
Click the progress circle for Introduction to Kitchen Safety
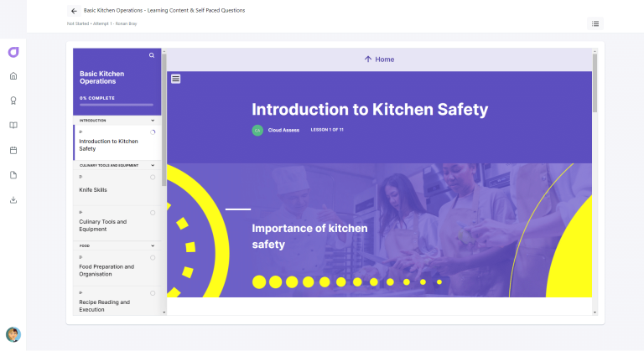click(x=153, y=132)
